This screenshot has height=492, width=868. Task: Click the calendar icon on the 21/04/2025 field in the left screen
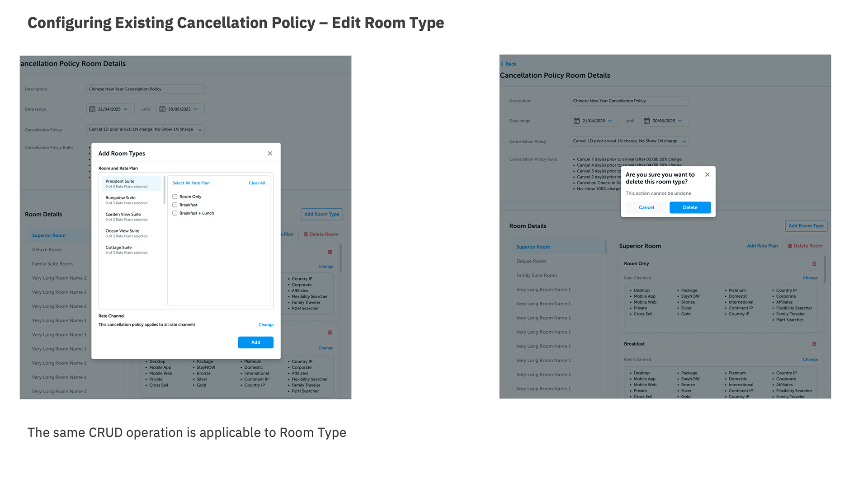92,109
